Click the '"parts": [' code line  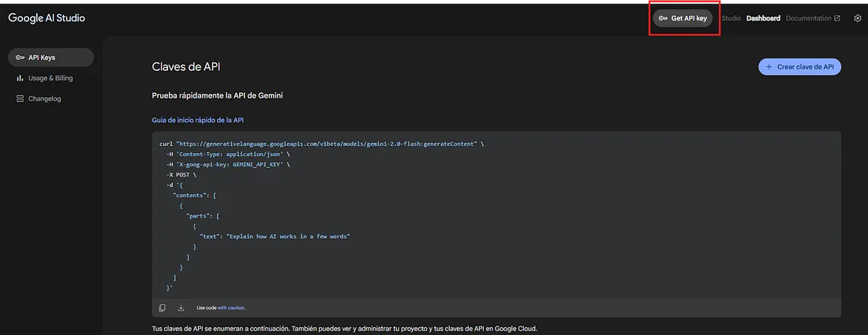click(204, 216)
